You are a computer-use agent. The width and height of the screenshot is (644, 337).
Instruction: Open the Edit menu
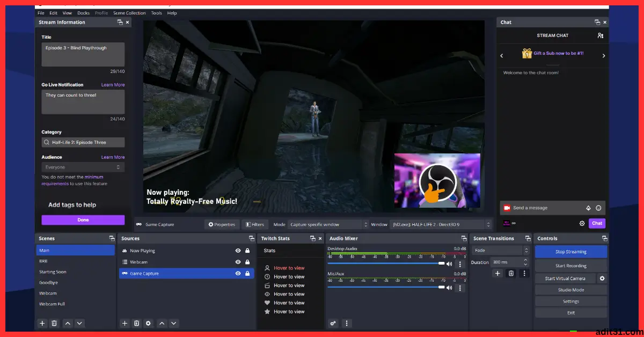(54, 13)
